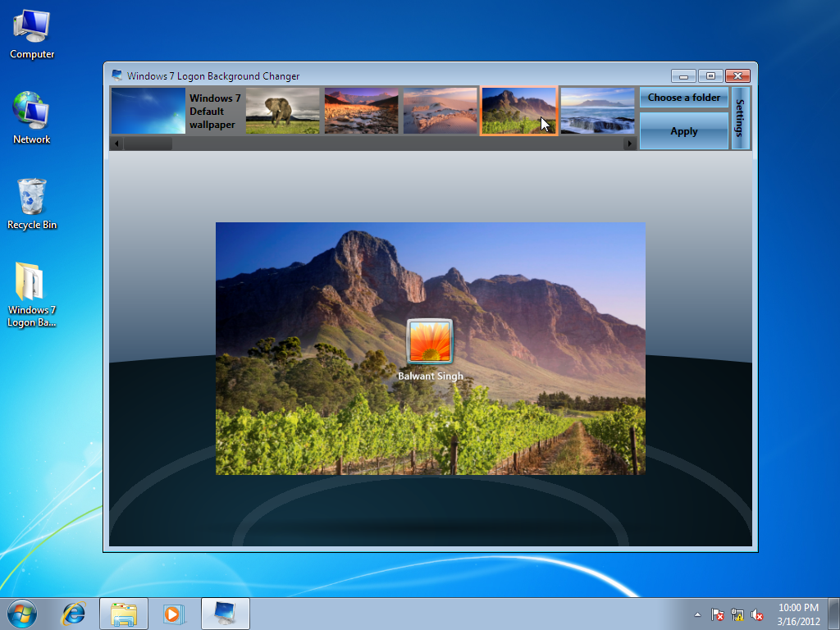840x630 pixels.
Task: Select the Windows 7 Default wallpaper
Action: pos(148,110)
